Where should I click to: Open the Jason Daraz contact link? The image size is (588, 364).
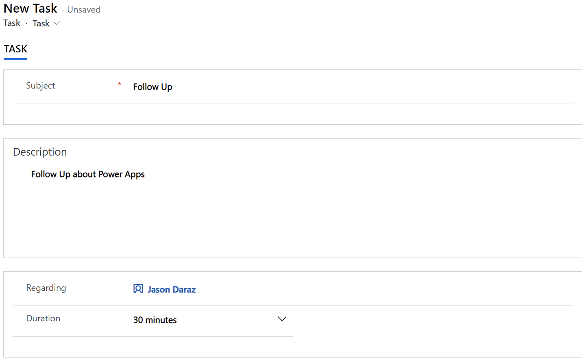click(x=171, y=290)
